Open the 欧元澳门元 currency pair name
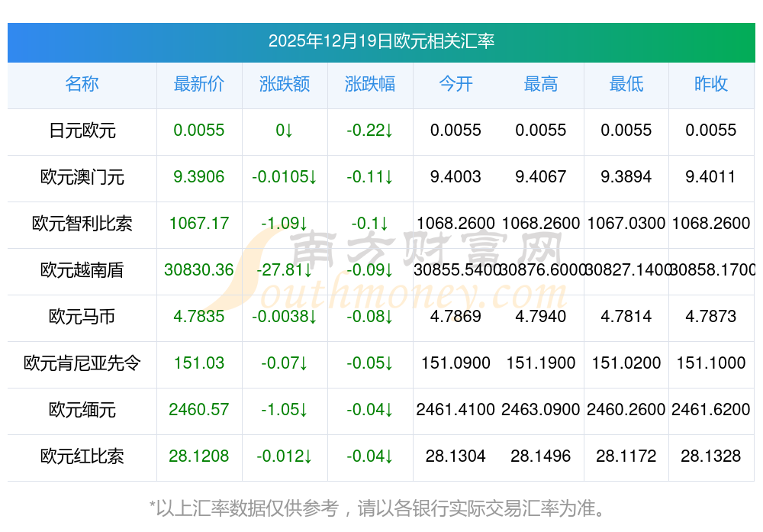The height and width of the screenshot is (532, 763). tap(82, 177)
